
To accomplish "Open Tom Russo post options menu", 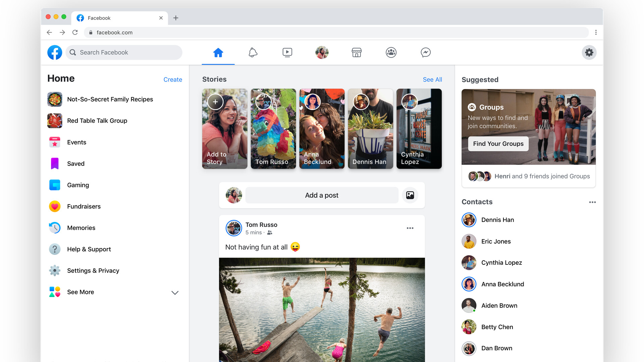I will coord(410,228).
